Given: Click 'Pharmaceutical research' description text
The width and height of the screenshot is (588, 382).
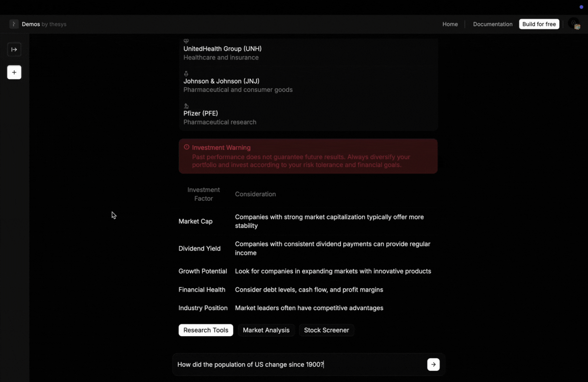Looking at the screenshot, I should (220, 122).
